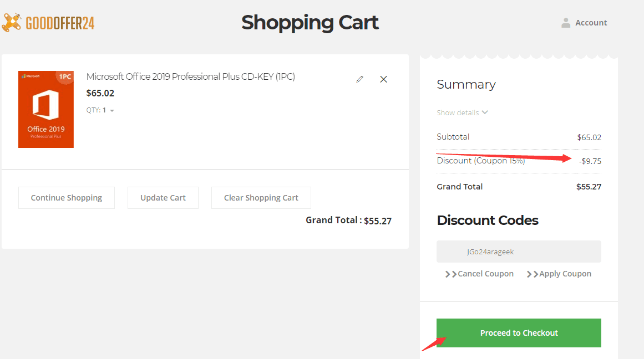The image size is (644, 359).
Task: Select the Shopping Cart page heading
Action: click(310, 23)
